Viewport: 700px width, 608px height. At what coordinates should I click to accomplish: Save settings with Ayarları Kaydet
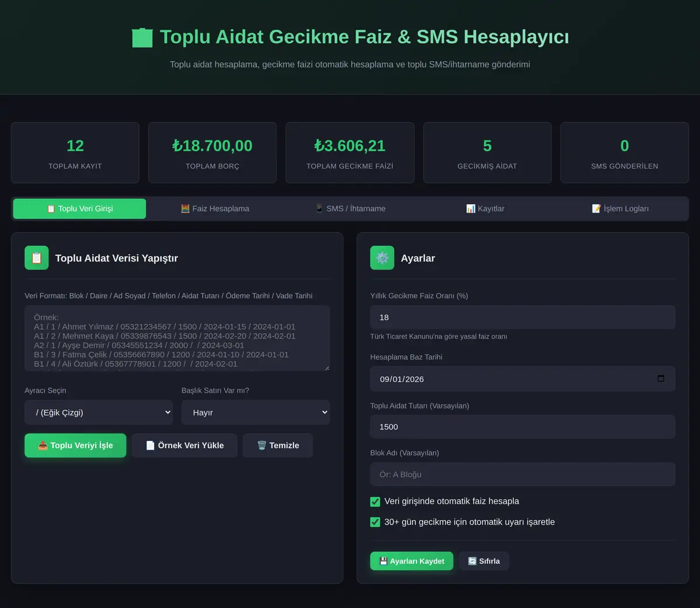(x=412, y=561)
